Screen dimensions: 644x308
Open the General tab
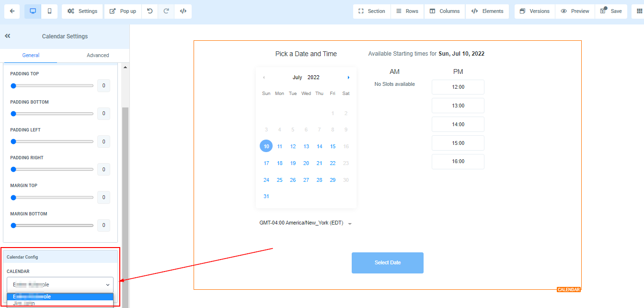pyautogui.click(x=31, y=55)
